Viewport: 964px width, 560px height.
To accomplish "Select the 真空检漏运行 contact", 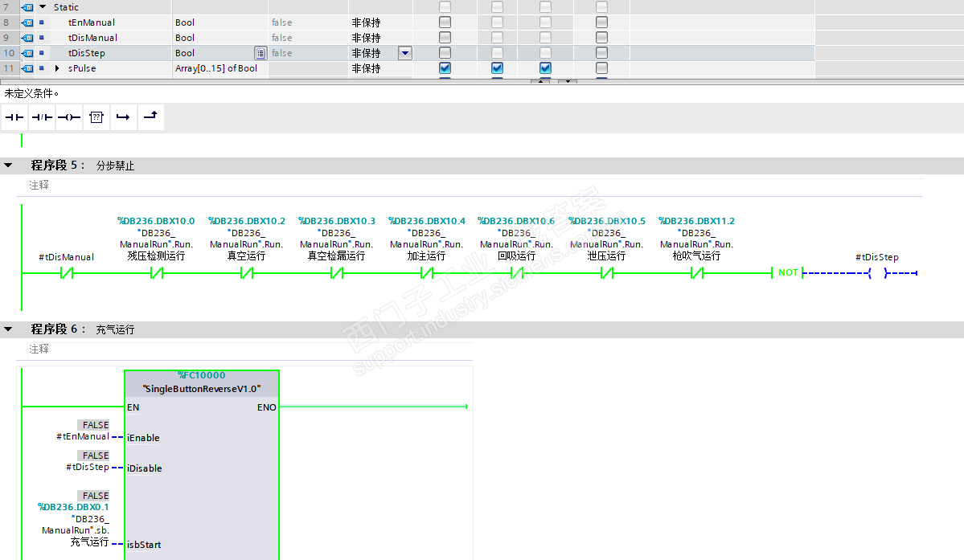I will 336,273.
